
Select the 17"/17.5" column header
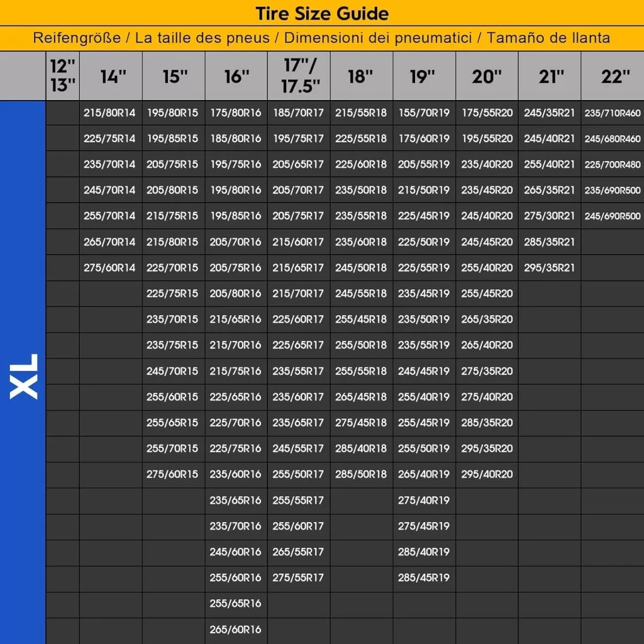299,77
